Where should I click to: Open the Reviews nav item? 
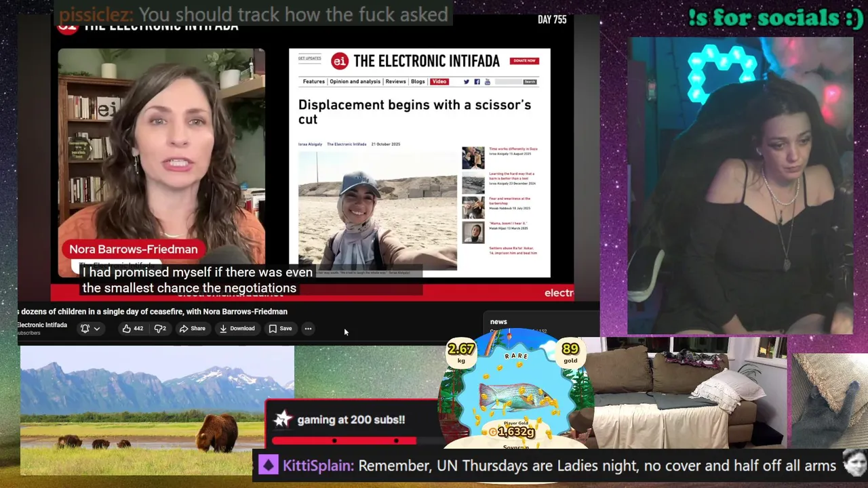point(395,81)
